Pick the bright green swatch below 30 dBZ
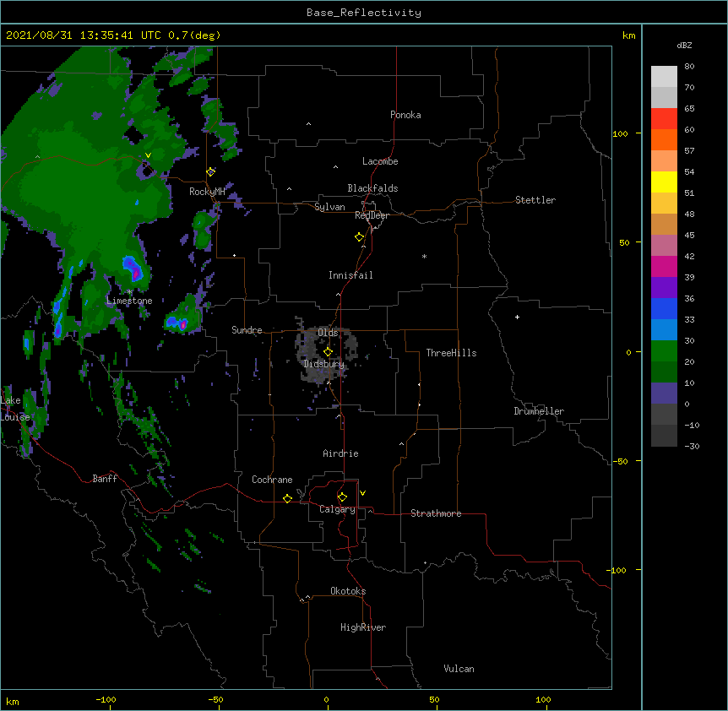 [x=664, y=351]
